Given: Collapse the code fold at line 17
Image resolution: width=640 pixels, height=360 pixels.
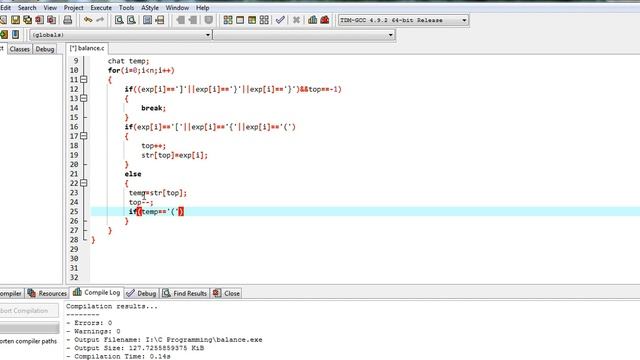Looking at the screenshot, I should [84, 136].
